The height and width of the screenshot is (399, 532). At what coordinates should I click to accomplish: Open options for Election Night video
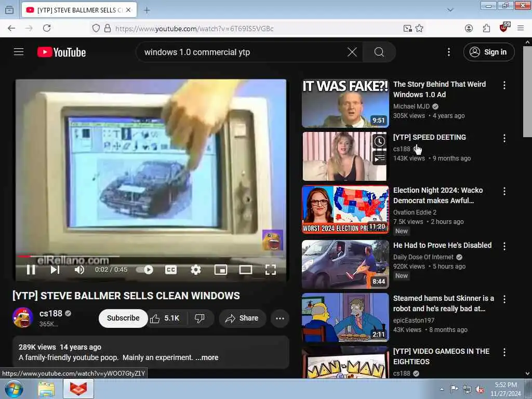[x=504, y=191]
